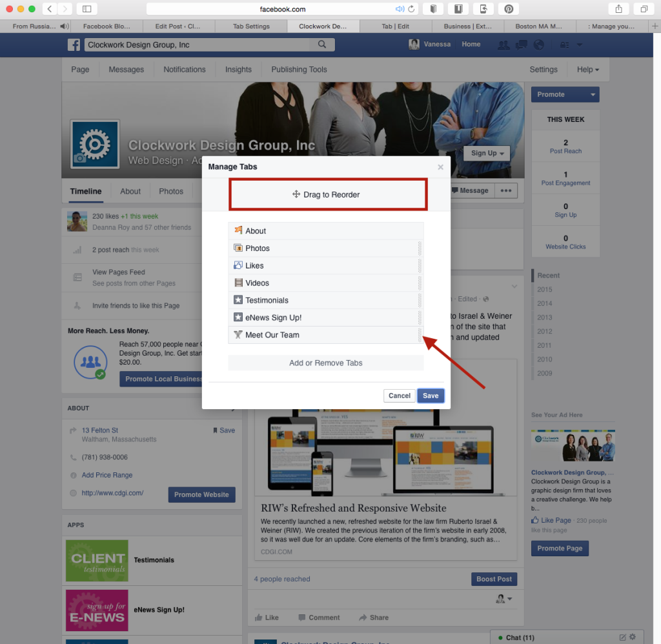Image resolution: width=661 pixels, height=644 pixels.
Task: Open Publishing Tools menu
Action: point(299,70)
